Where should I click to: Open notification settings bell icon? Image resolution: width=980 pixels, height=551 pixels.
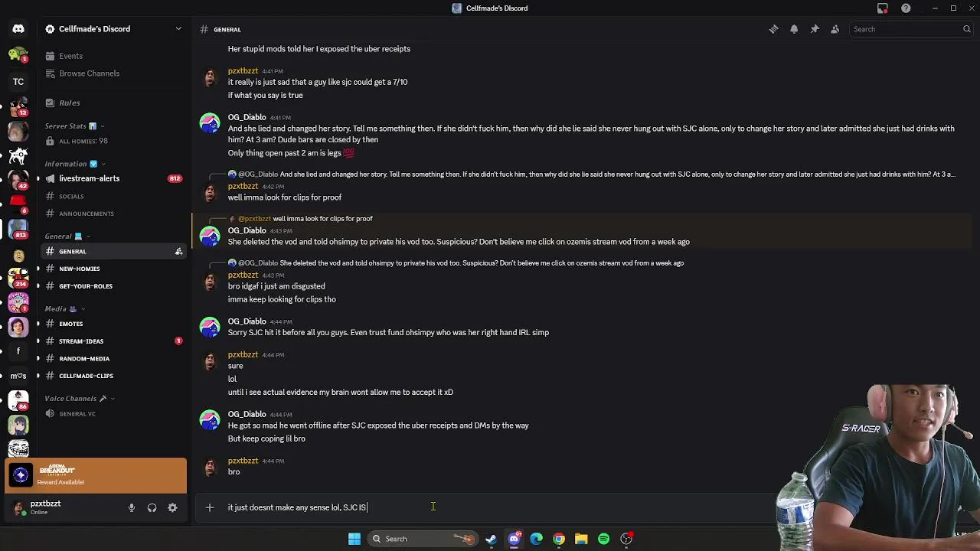[794, 29]
